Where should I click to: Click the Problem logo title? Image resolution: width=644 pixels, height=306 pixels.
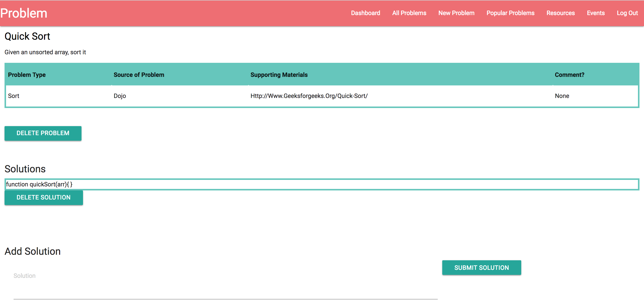[24, 13]
